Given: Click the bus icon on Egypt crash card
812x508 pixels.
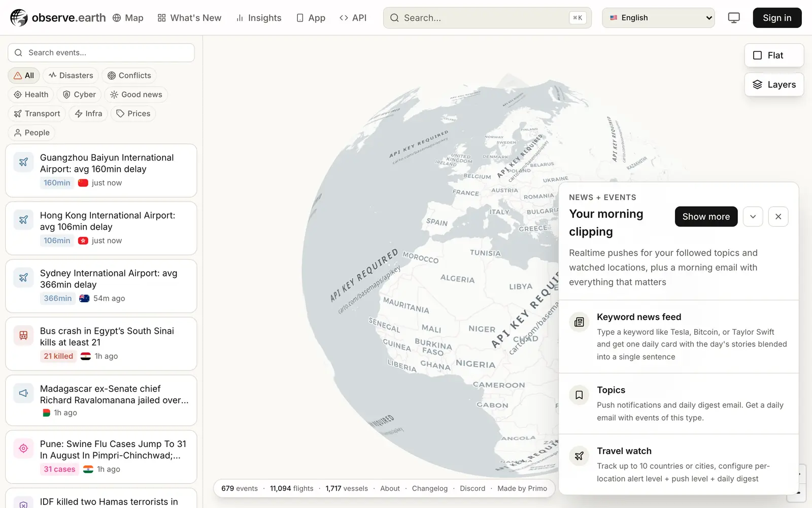Looking at the screenshot, I should tap(23, 336).
